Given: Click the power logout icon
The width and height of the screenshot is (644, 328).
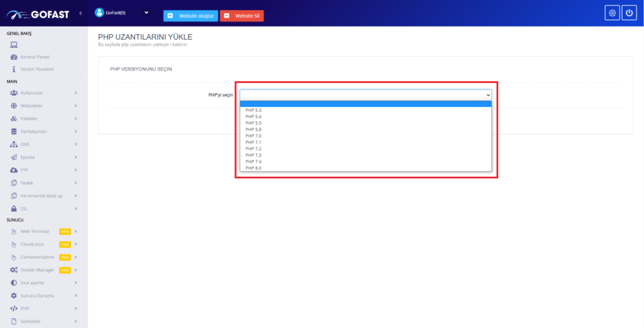Looking at the screenshot, I should point(629,13).
